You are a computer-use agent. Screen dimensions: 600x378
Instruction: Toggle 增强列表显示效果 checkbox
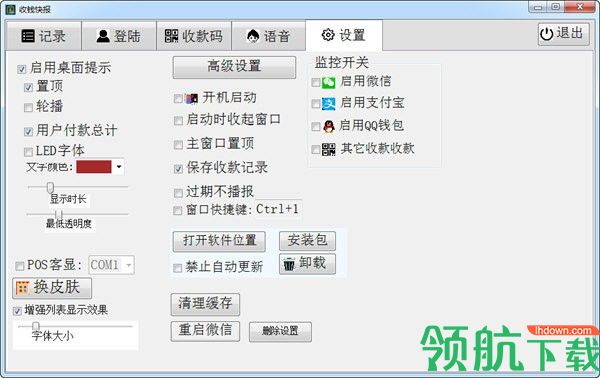(x=17, y=311)
